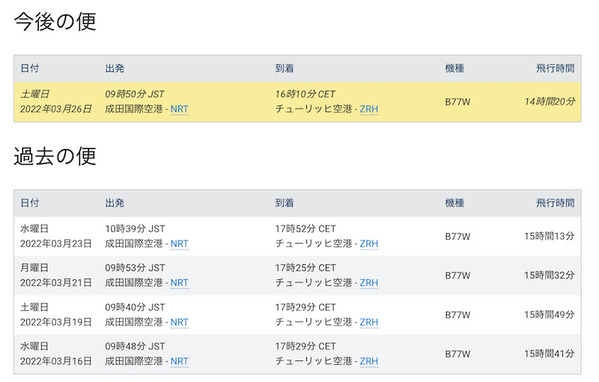Open NRT link in the 03月21日 row
The width and height of the screenshot is (599, 382).
(179, 283)
